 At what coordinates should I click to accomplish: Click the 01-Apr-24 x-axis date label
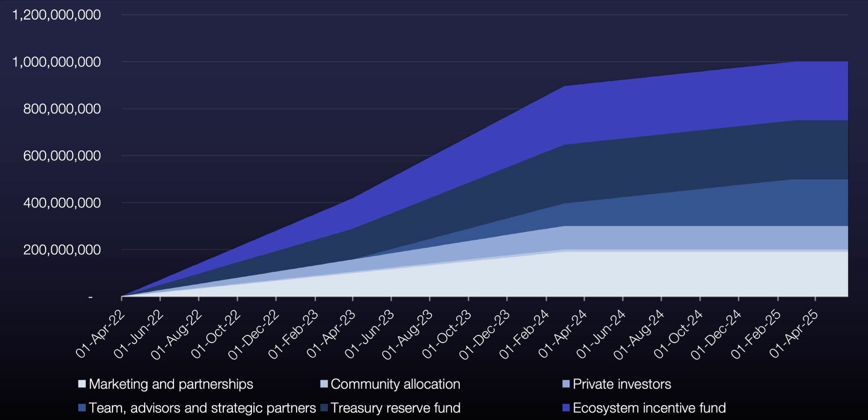pos(563,334)
